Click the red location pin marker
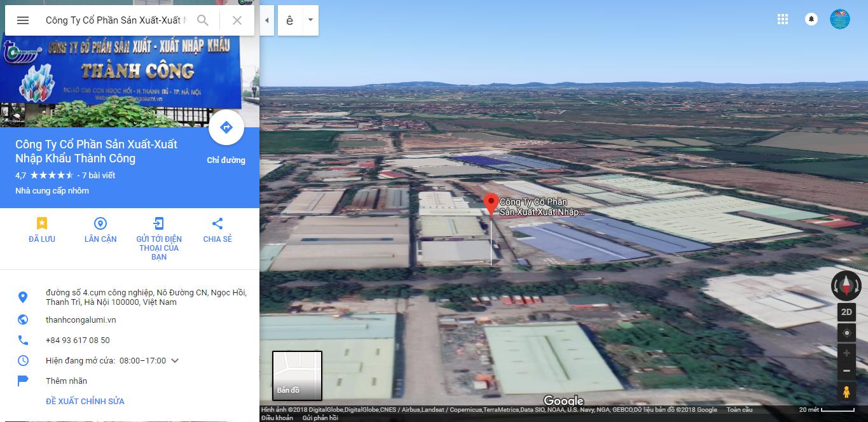The height and width of the screenshot is (422, 868). click(x=490, y=204)
